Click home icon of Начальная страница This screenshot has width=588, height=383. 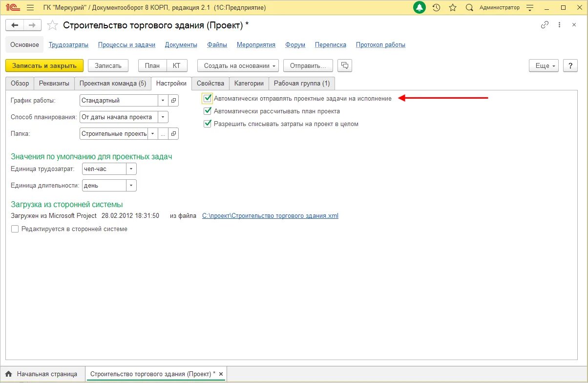pos(9,374)
